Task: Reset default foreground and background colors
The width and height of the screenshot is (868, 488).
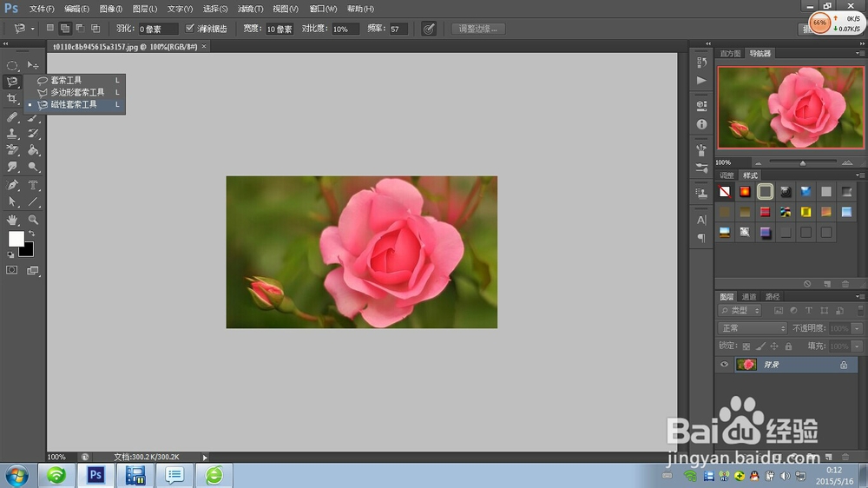Action: tap(10, 254)
